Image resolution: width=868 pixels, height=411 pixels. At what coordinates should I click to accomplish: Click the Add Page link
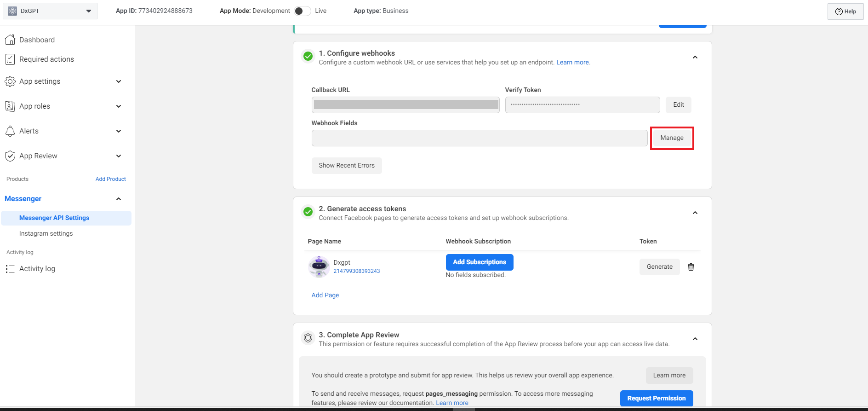[325, 295]
